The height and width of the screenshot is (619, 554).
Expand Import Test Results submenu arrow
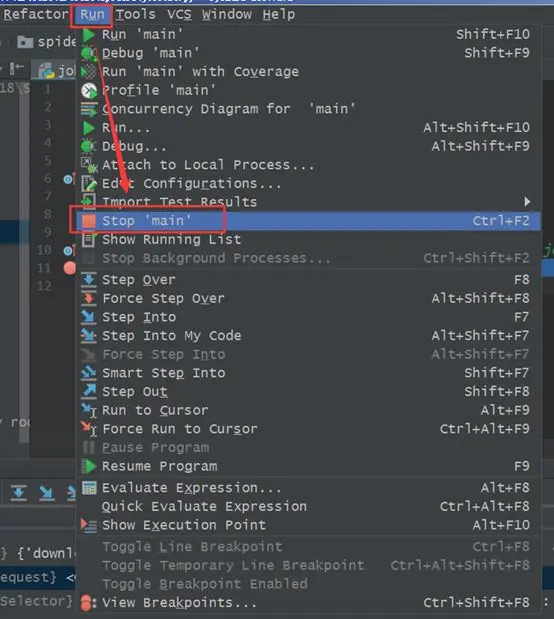pyautogui.click(x=527, y=202)
